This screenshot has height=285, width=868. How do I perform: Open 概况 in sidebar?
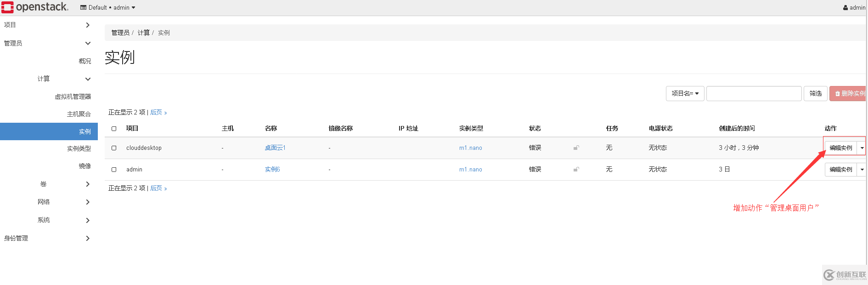click(x=85, y=61)
